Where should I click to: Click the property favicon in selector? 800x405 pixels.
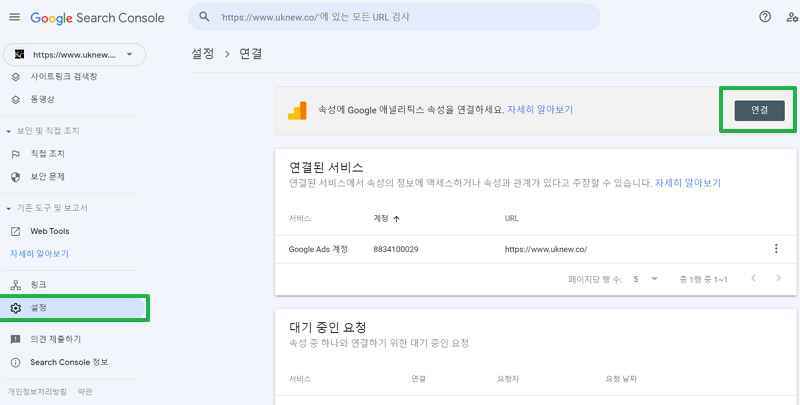click(x=19, y=55)
